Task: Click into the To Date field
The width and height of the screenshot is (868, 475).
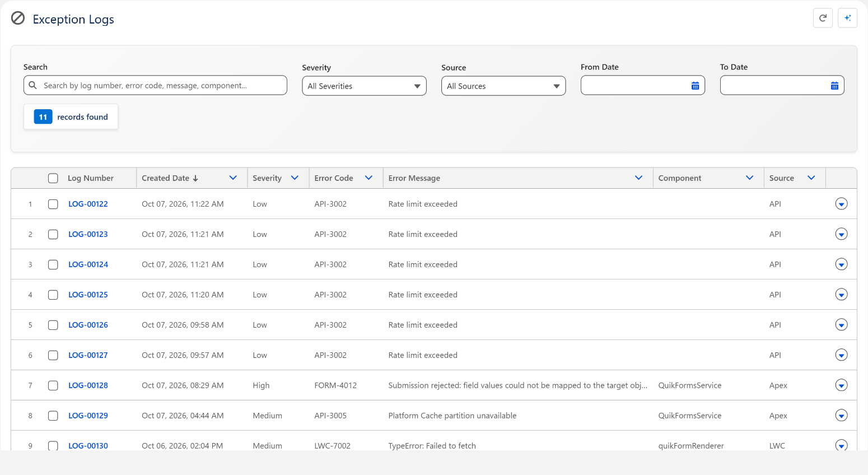Action: coord(782,85)
